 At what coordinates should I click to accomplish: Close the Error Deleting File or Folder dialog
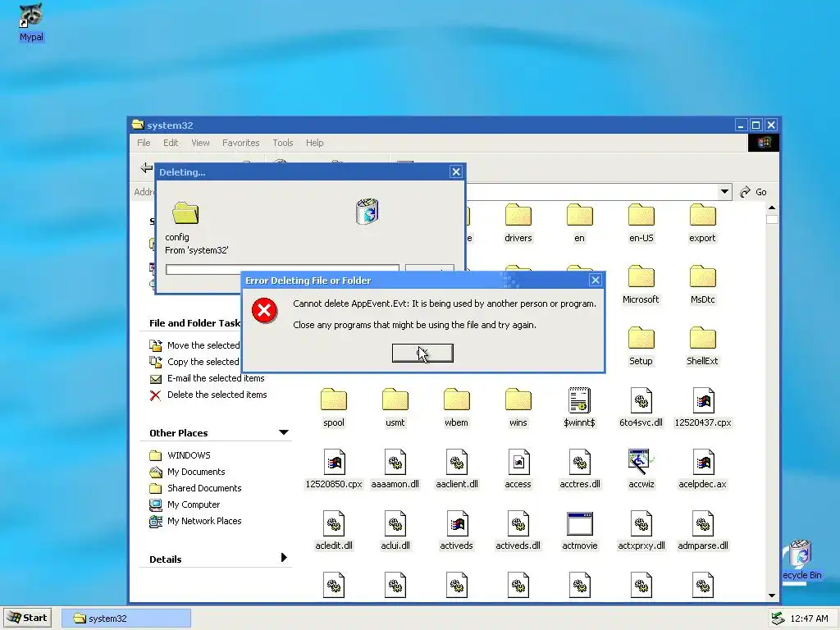596,280
